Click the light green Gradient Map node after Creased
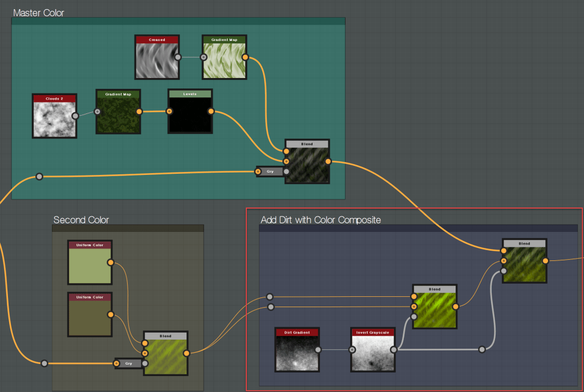The image size is (584, 392). coord(224,60)
